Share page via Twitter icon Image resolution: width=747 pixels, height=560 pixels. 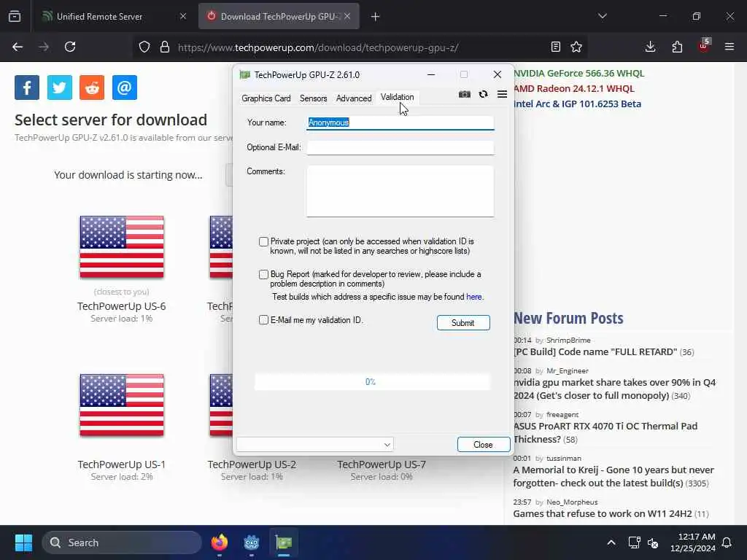click(x=60, y=87)
